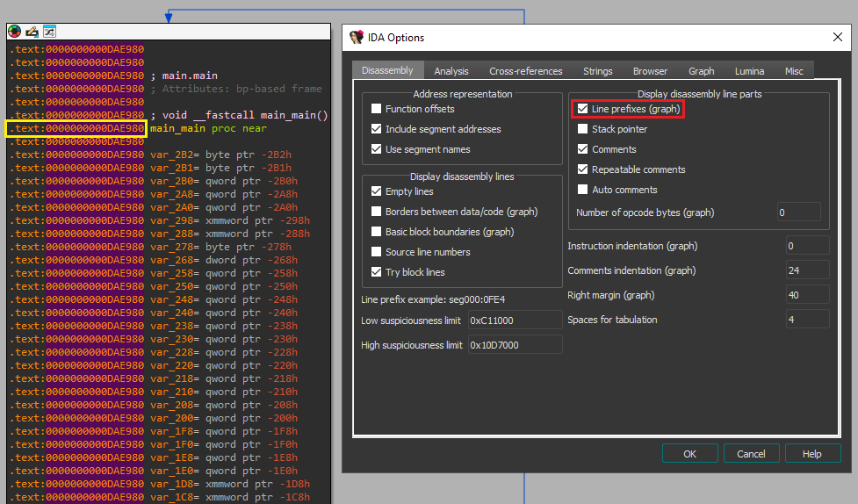Enable Basic block boundaries (graph)

(x=377, y=232)
